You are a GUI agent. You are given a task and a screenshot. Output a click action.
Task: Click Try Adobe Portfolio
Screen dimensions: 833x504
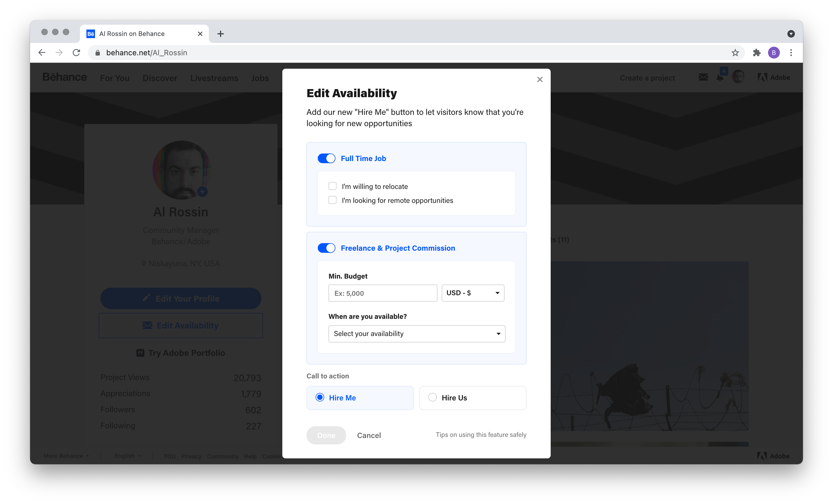(x=181, y=353)
